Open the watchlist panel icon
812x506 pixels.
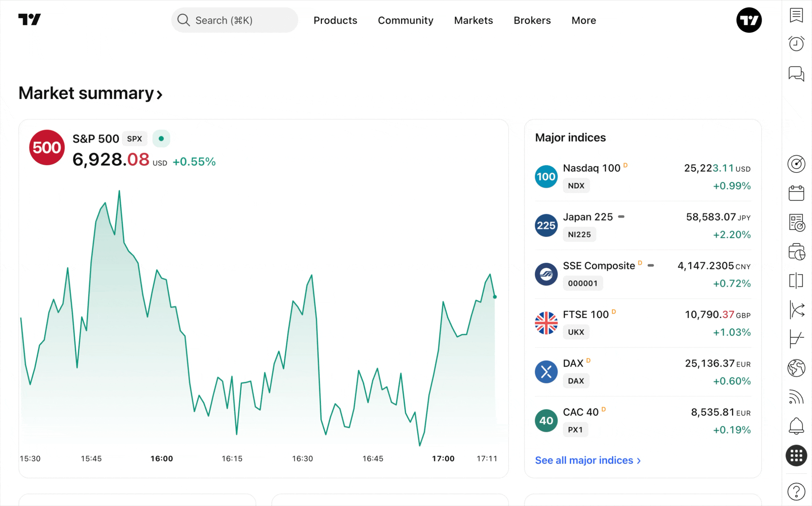(x=796, y=15)
